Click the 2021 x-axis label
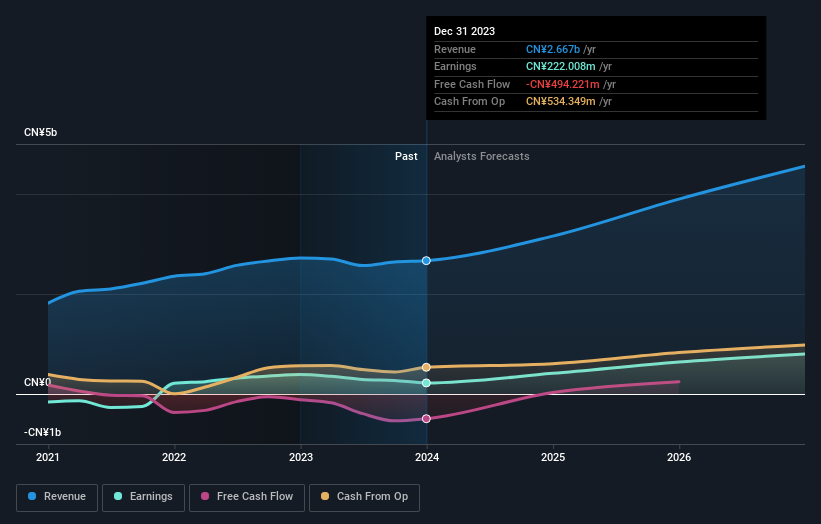The width and height of the screenshot is (821, 524). pyautogui.click(x=48, y=458)
